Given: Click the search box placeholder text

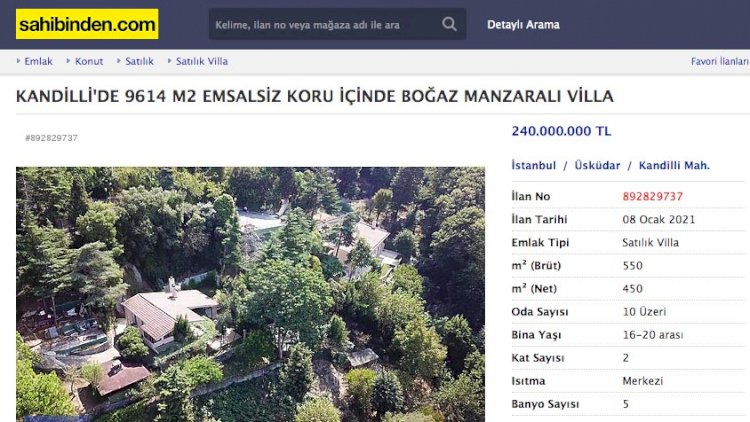Looking at the screenshot, I should pos(307,25).
